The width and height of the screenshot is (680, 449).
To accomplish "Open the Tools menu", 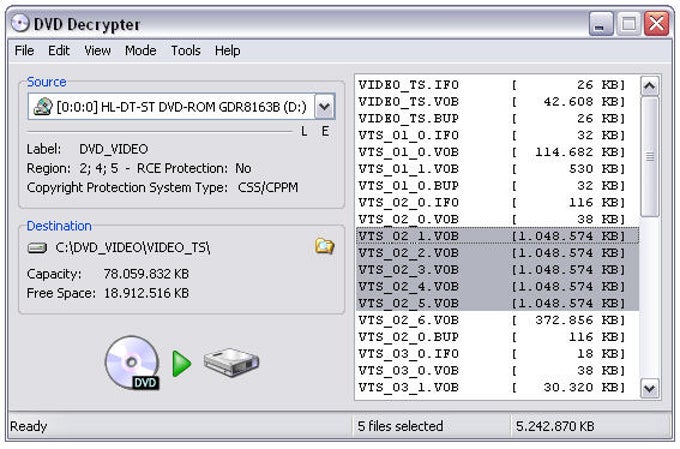I will tap(185, 50).
